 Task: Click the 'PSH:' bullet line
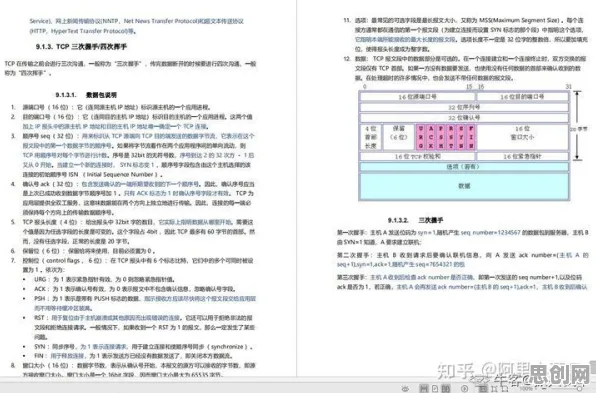coord(145,303)
